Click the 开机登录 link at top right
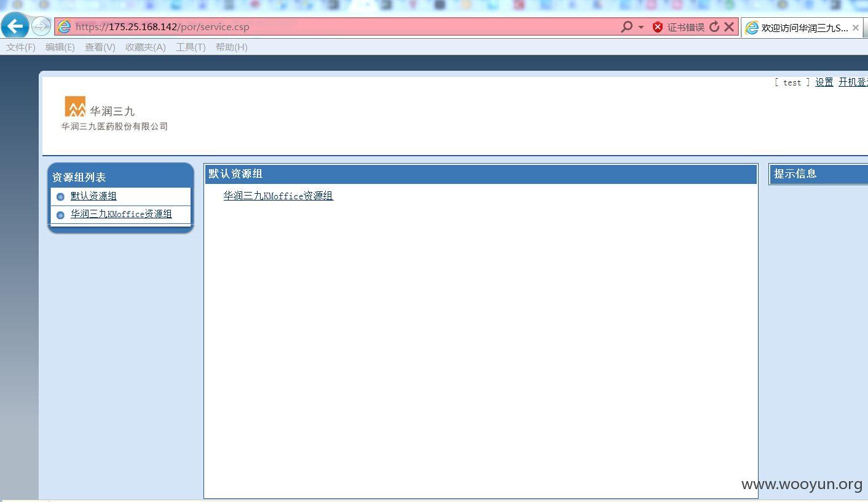 click(x=853, y=82)
